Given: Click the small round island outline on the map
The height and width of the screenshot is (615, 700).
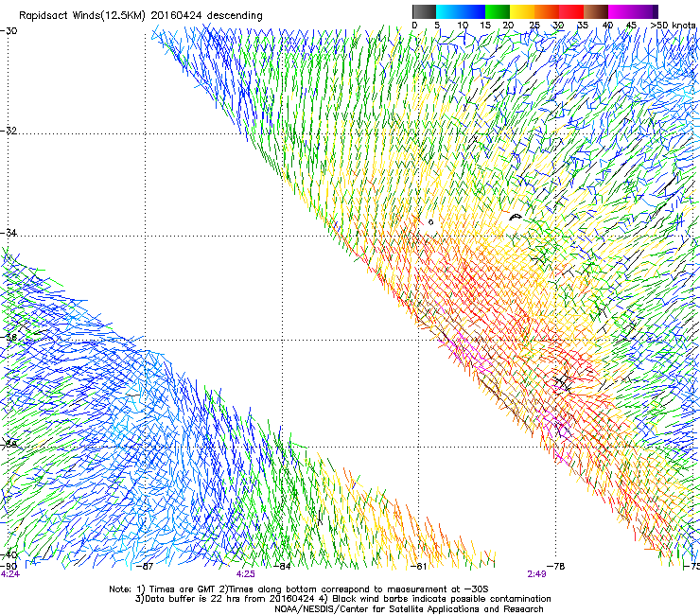Looking at the screenshot, I should click(430, 222).
